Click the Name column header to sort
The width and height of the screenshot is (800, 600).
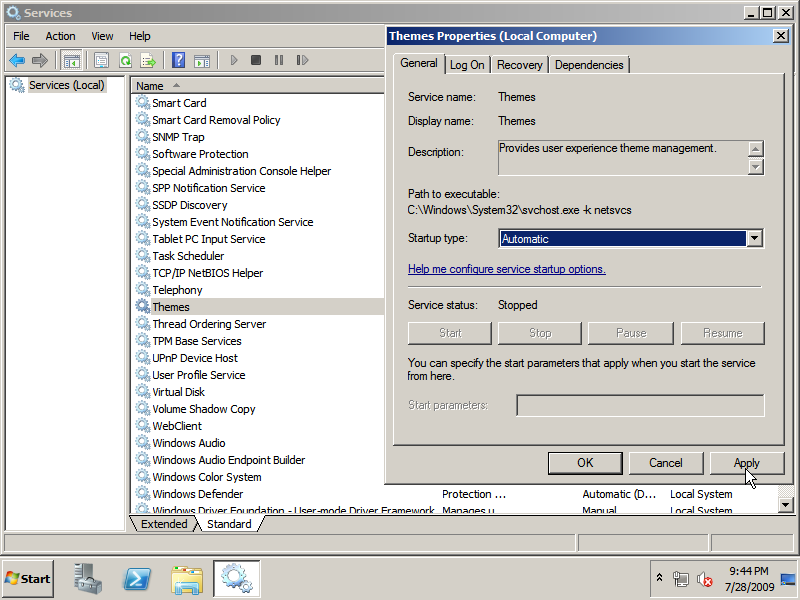coord(258,86)
